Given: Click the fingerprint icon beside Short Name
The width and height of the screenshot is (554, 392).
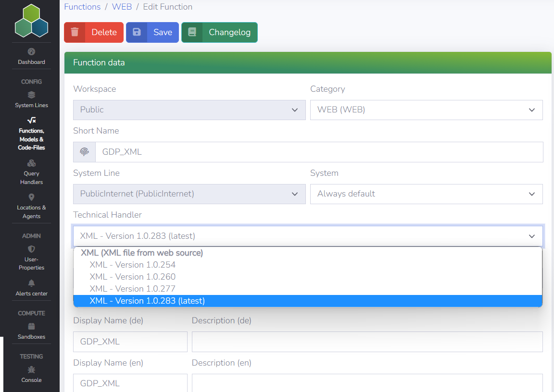Looking at the screenshot, I should click(x=84, y=152).
